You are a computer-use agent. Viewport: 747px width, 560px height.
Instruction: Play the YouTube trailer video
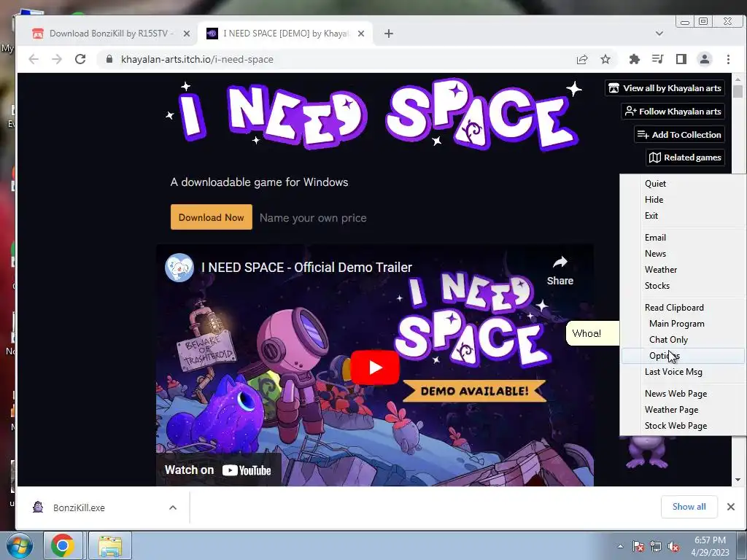pos(375,367)
